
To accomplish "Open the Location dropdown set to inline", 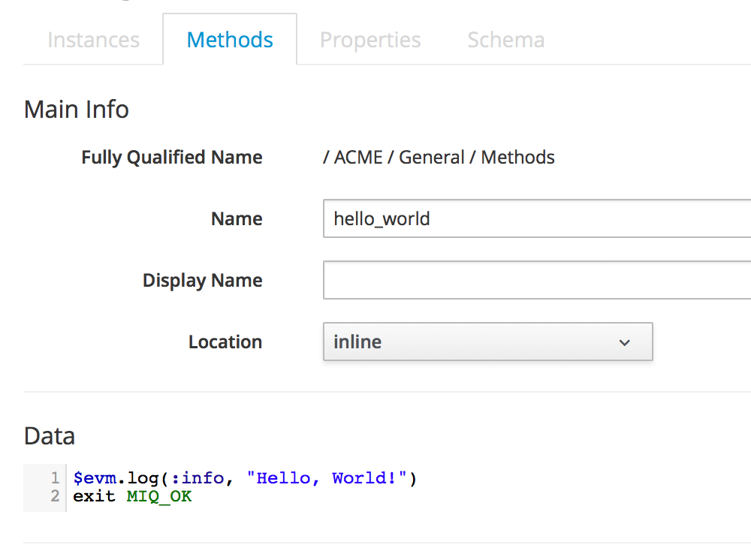I will (487, 342).
